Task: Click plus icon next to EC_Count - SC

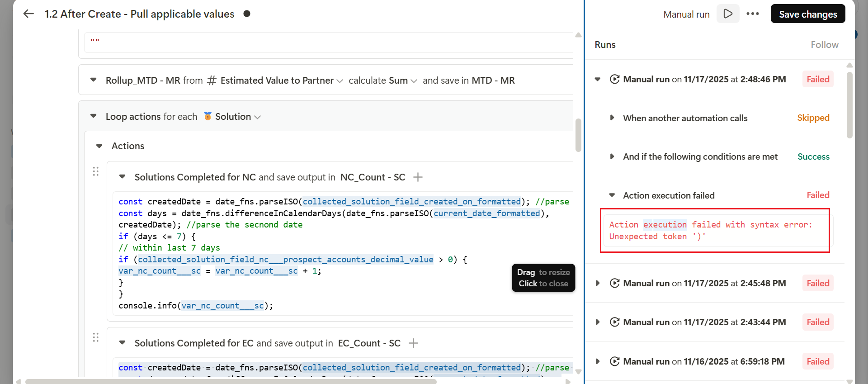Action: click(413, 343)
